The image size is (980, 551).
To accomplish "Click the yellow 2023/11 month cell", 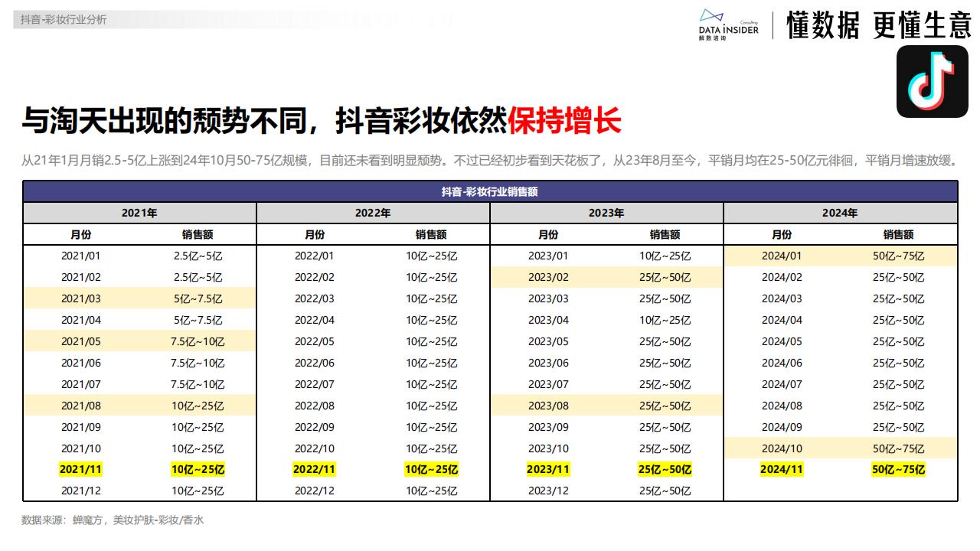I will click(x=548, y=469).
